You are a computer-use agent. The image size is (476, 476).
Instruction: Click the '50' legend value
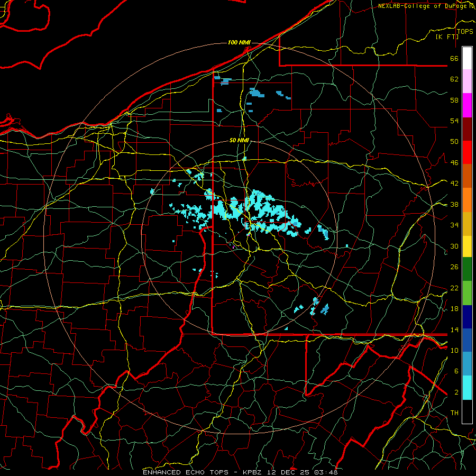click(454, 142)
